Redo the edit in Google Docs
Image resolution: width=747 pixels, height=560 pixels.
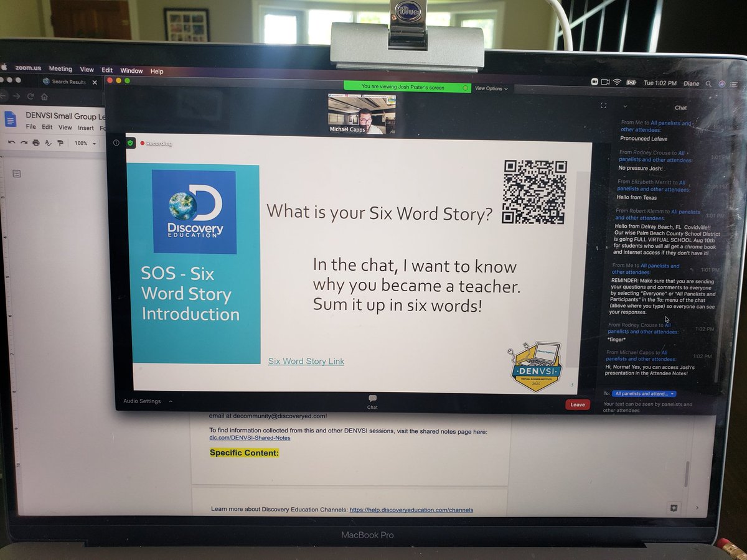pos(24,142)
